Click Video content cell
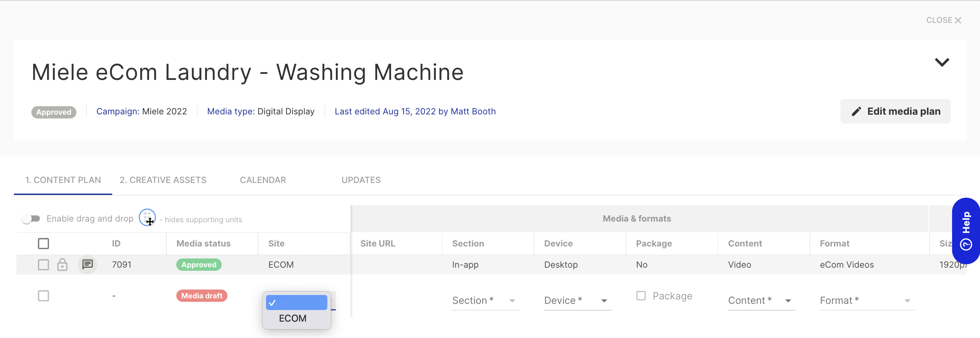 pos(739,265)
